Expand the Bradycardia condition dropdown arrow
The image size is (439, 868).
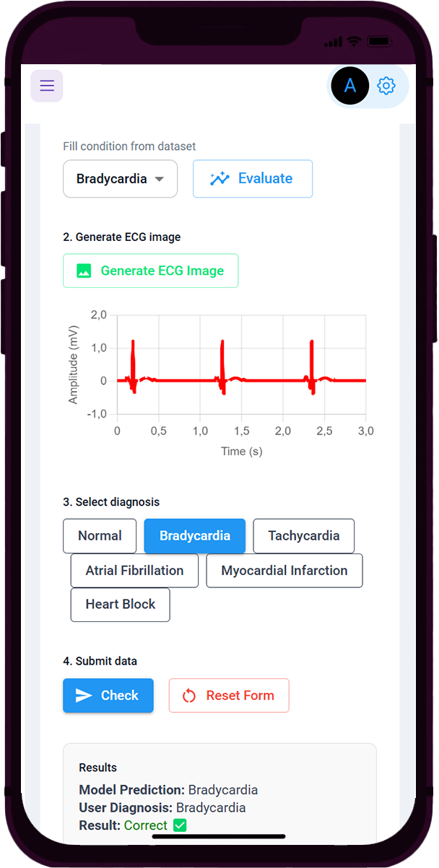[160, 179]
